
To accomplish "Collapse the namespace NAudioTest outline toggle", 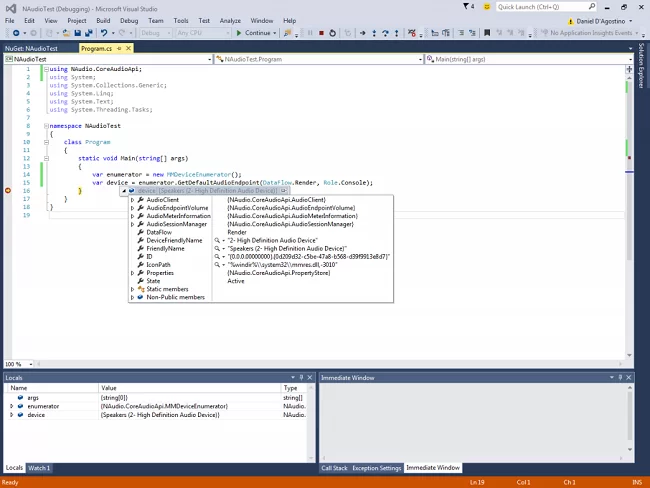I will coord(45,126).
